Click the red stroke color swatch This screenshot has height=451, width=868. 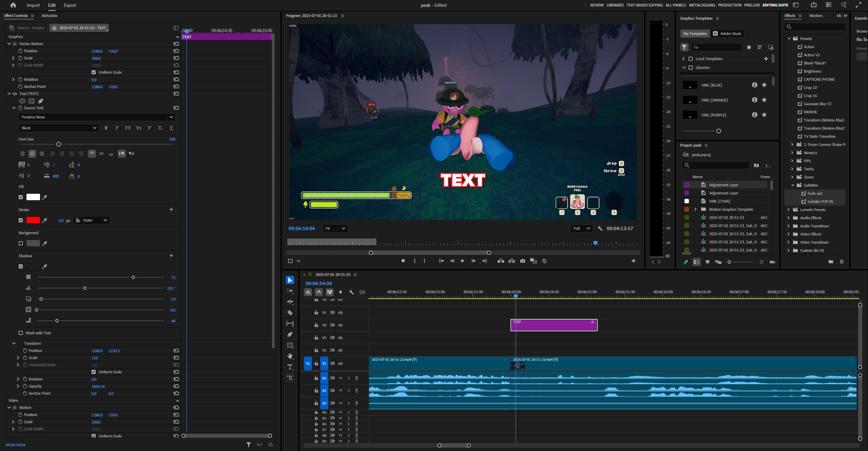(33, 220)
